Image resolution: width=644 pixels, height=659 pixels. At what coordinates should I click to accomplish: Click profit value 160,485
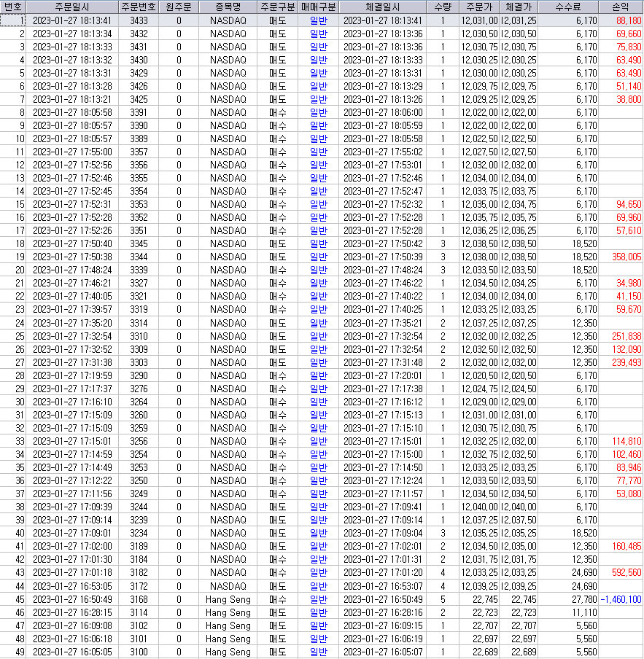point(626,546)
